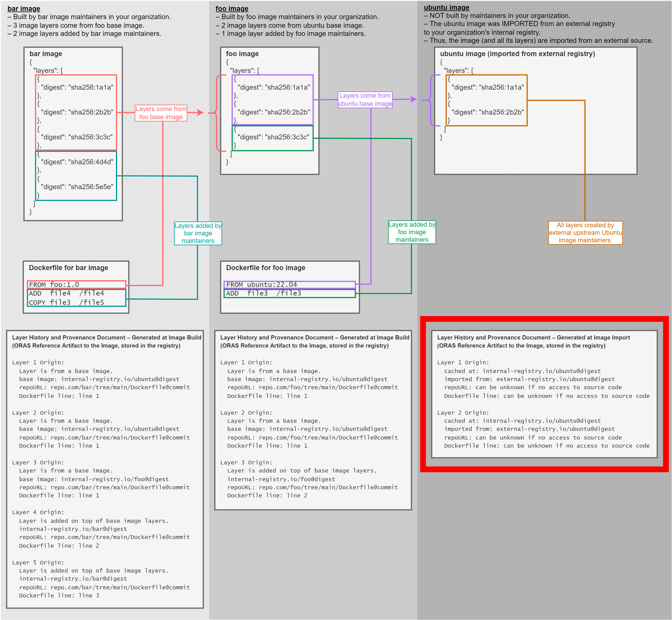Viewport: 672px width, 620px height.
Task: Click the 'ubuntu image' underlined heading
Action: 446,7
